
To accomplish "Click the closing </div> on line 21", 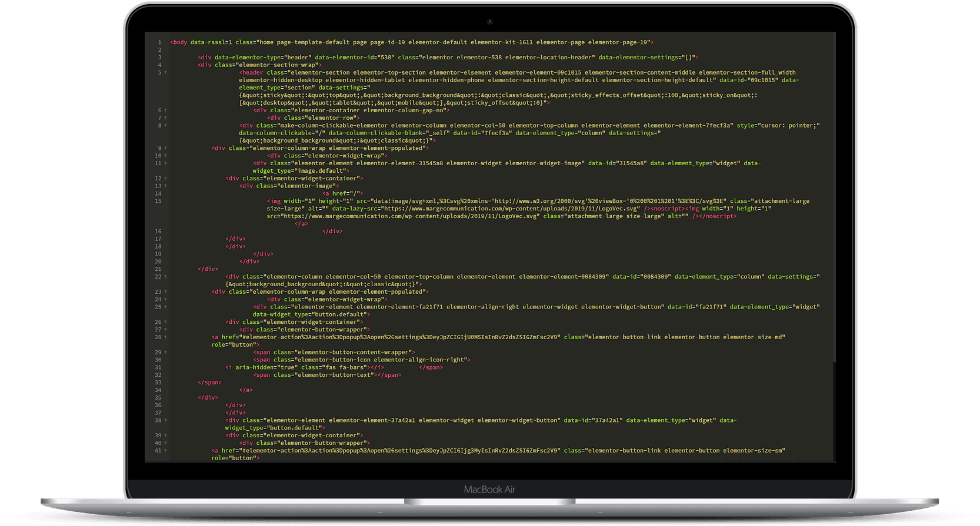I will (x=208, y=269).
